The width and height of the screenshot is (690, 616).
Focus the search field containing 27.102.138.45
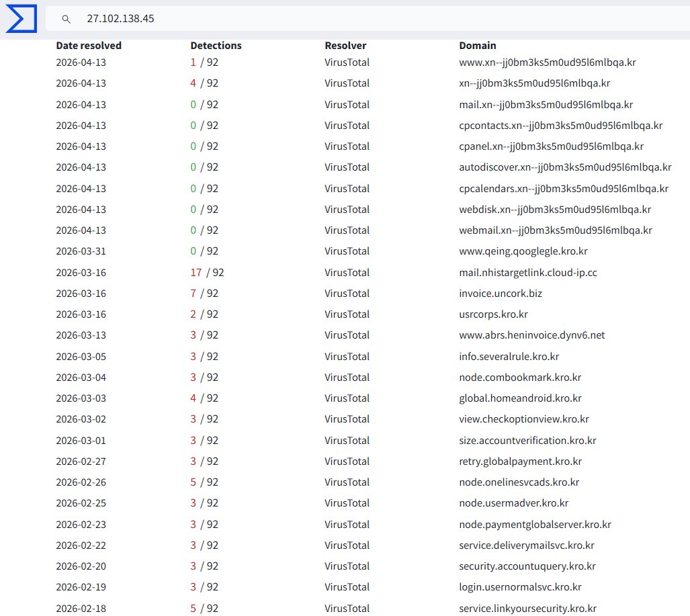(368, 19)
